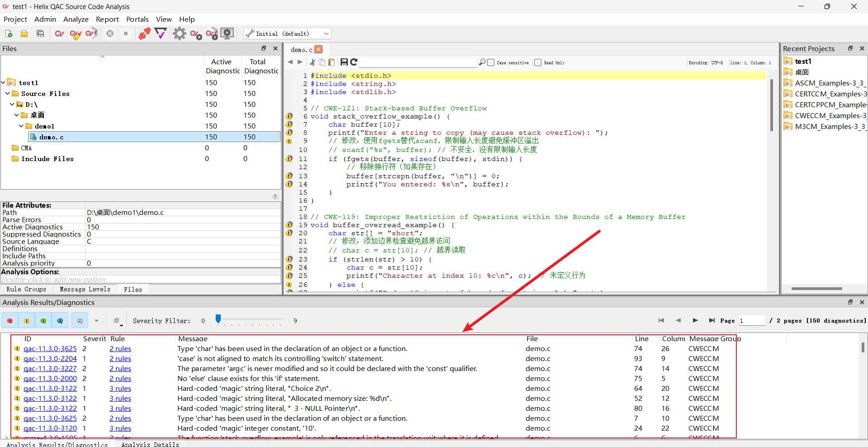Collapse the demo1 folder tree node
868x447 pixels.
tap(21, 126)
